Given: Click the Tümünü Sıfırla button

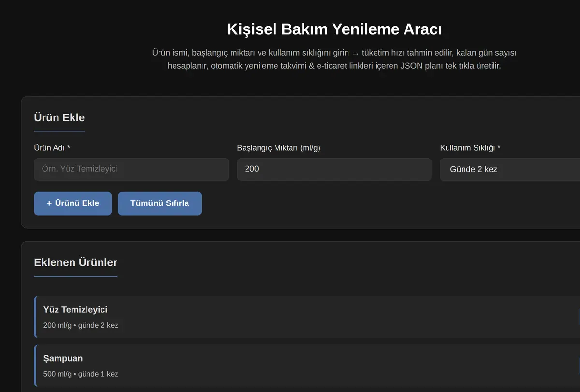Looking at the screenshot, I should (x=159, y=203).
